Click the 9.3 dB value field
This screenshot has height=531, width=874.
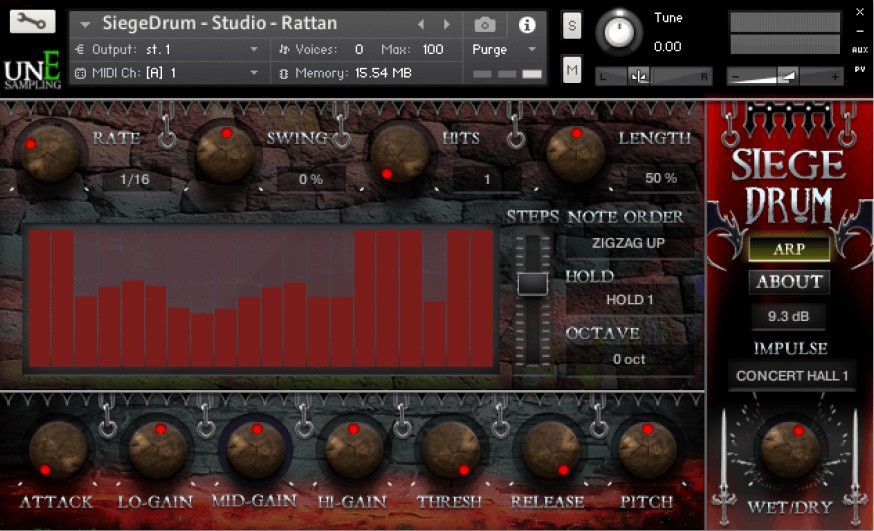pos(788,316)
